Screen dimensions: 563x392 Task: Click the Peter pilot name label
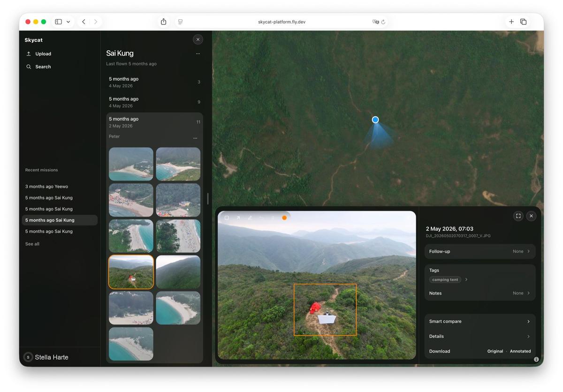coord(114,137)
